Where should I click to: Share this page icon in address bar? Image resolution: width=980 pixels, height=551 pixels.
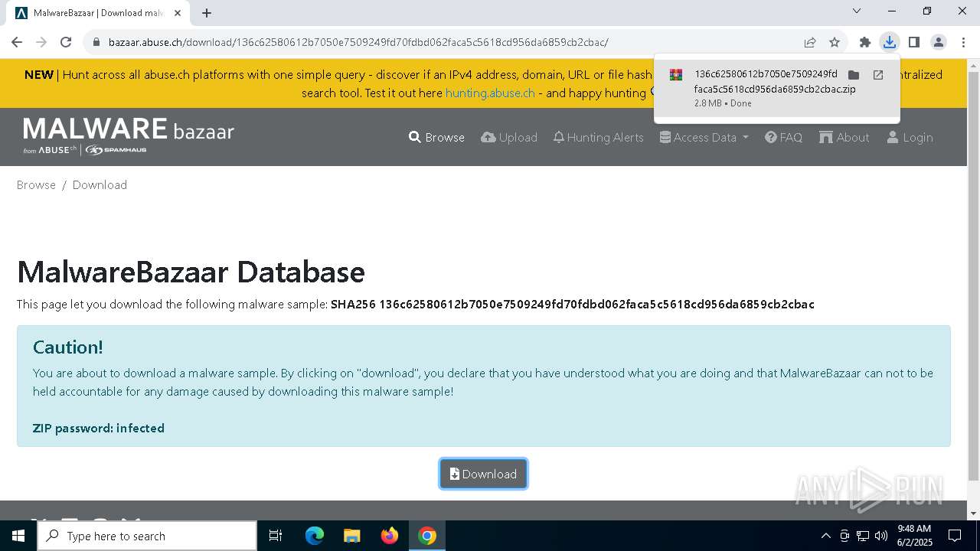pyautogui.click(x=810, y=42)
